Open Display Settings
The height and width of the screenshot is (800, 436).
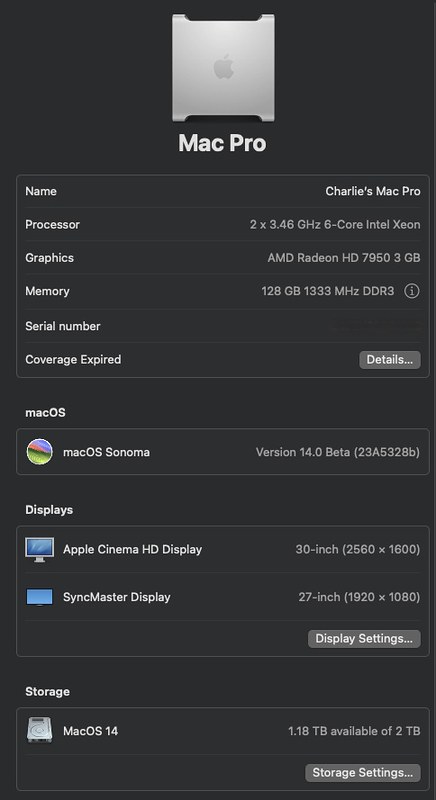[x=364, y=639]
